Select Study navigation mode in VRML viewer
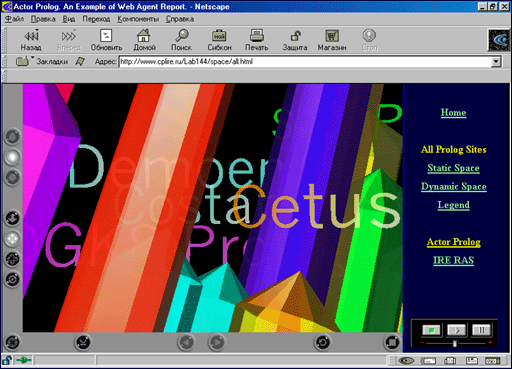Viewport: 512px width, 369px height. click(x=12, y=177)
